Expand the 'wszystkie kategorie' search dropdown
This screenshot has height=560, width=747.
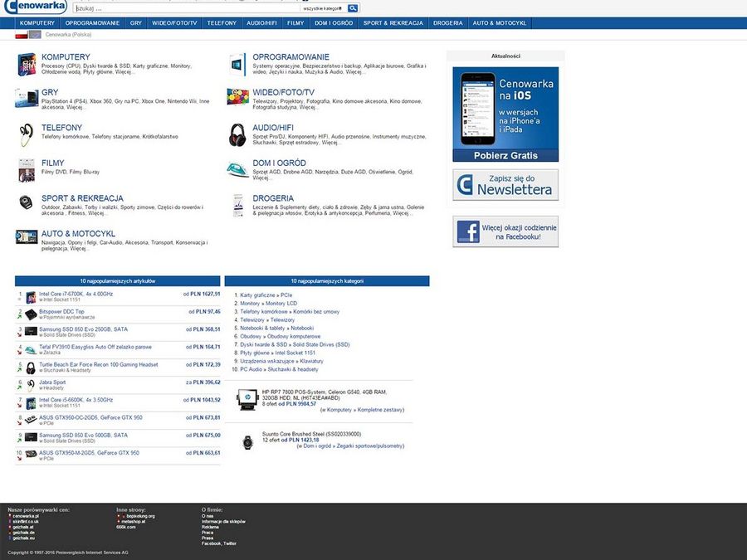click(316, 8)
